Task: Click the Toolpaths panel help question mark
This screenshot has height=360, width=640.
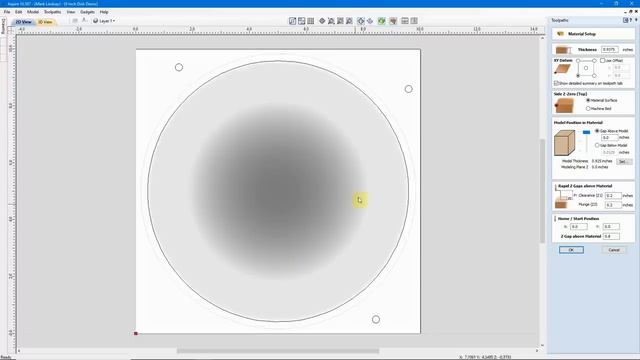Action: 631,20
